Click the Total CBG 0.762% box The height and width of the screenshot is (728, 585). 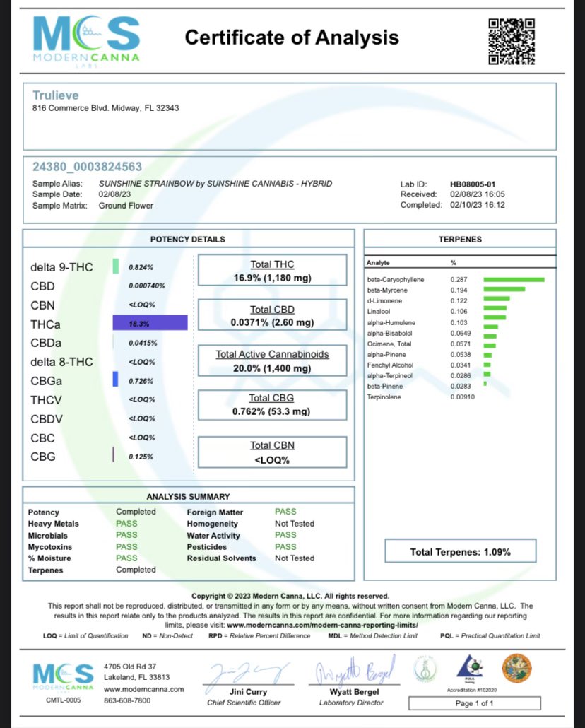click(273, 405)
